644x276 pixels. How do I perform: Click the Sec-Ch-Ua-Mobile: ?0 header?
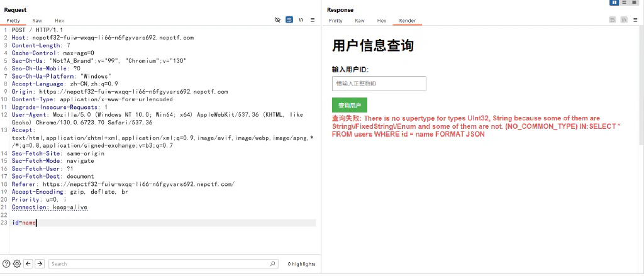coord(46,69)
